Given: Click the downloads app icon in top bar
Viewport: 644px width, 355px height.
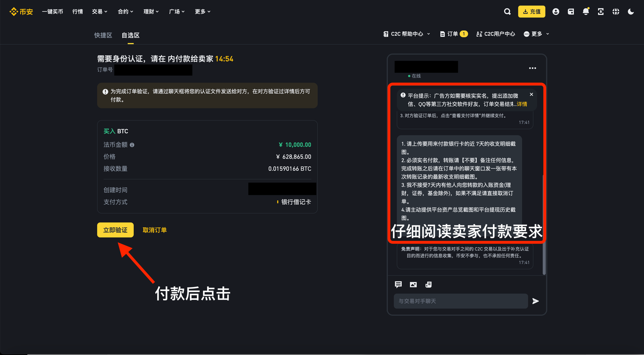Looking at the screenshot, I should pos(601,12).
